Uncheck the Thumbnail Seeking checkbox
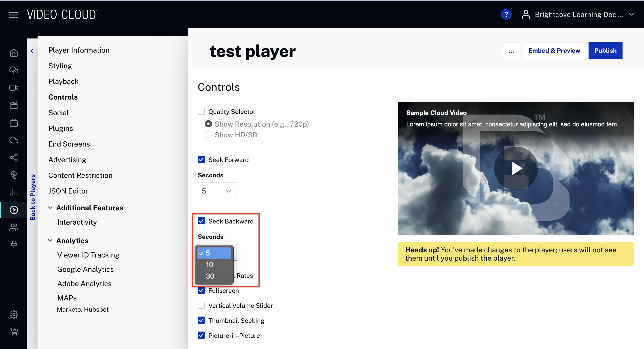The height and width of the screenshot is (349, 644). (201, 320)
